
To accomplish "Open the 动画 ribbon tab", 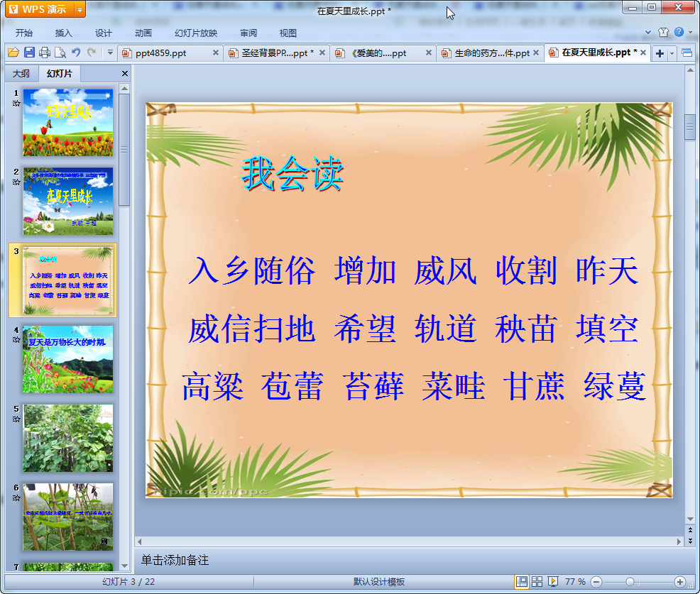I will point(143,33).
